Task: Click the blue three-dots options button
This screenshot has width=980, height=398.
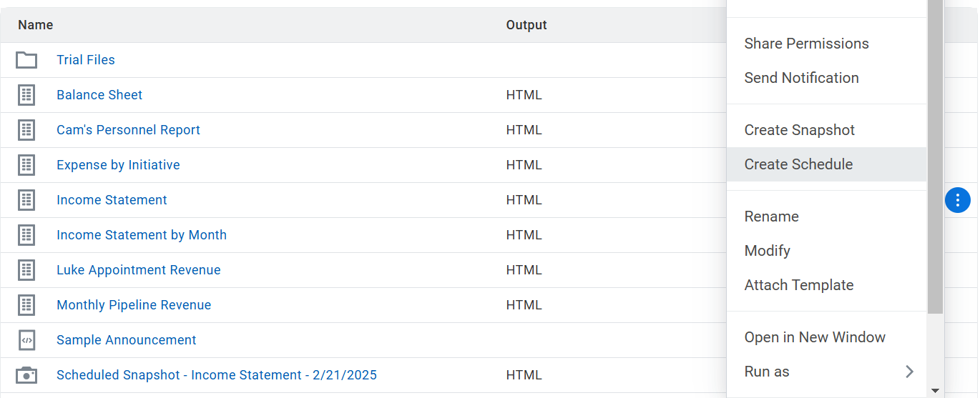Action: pyautogui.click(x=958, y=200)
